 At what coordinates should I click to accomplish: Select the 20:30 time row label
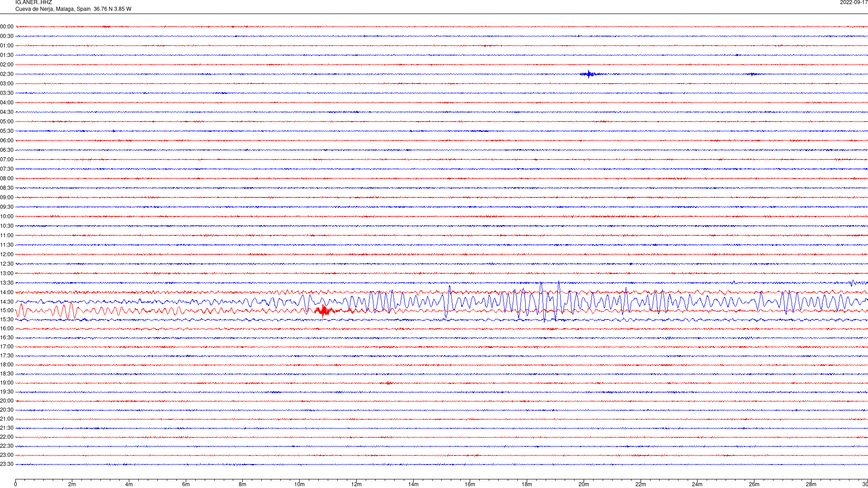(x=7, y=410)
